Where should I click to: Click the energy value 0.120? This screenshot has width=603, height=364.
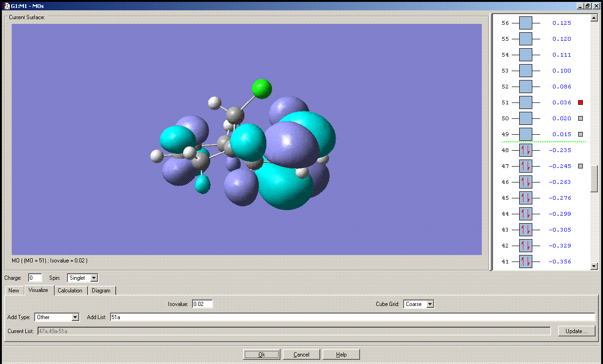coord(562,39)
